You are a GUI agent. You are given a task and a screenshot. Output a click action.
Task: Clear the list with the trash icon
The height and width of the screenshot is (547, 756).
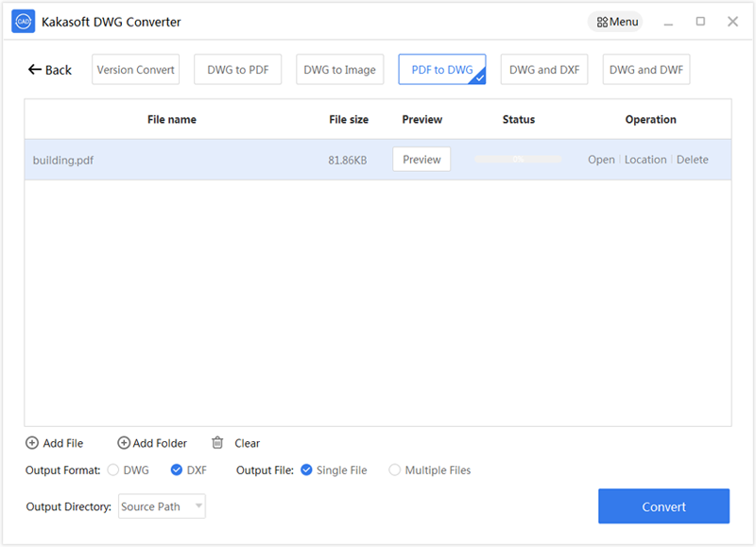pyautogui.click(x=217, y=442)
